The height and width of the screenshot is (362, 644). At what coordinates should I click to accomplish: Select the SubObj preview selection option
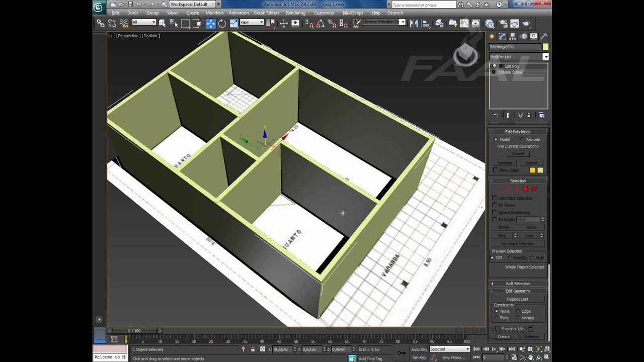509,258
